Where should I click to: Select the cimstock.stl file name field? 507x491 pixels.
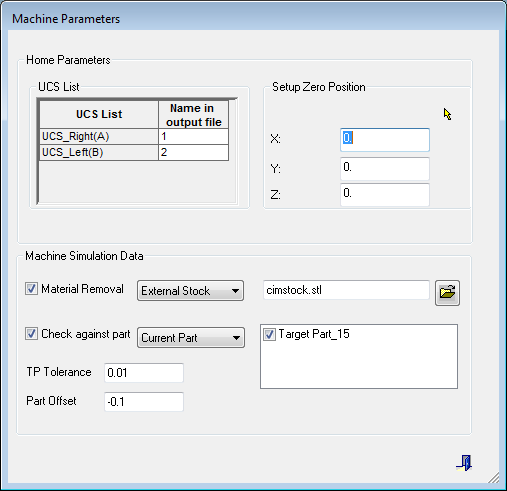pos(346,290)
